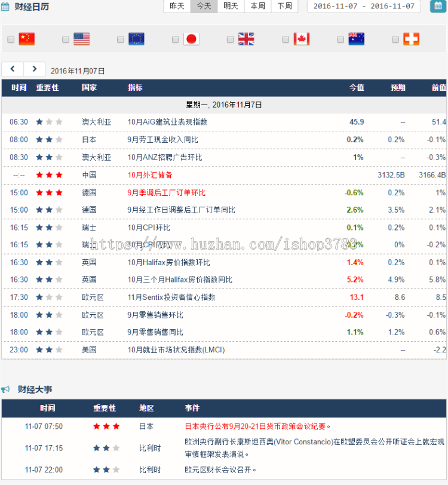The width and height of the screenshot is (448, 485).
Task: Click the Switzerland flag icon
Action: (412, 39)
